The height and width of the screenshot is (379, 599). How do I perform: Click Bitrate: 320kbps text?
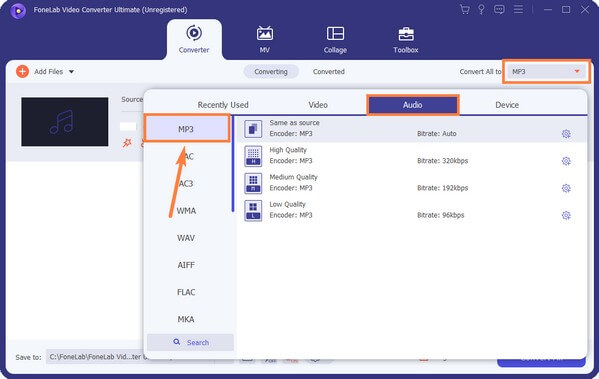[442, 161]
